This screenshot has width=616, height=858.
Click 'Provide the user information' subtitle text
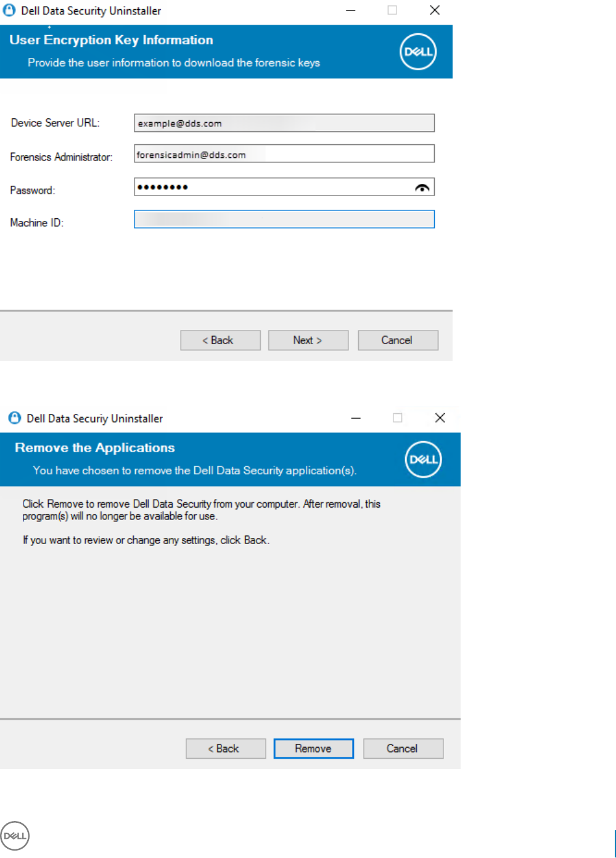(174, 63)
